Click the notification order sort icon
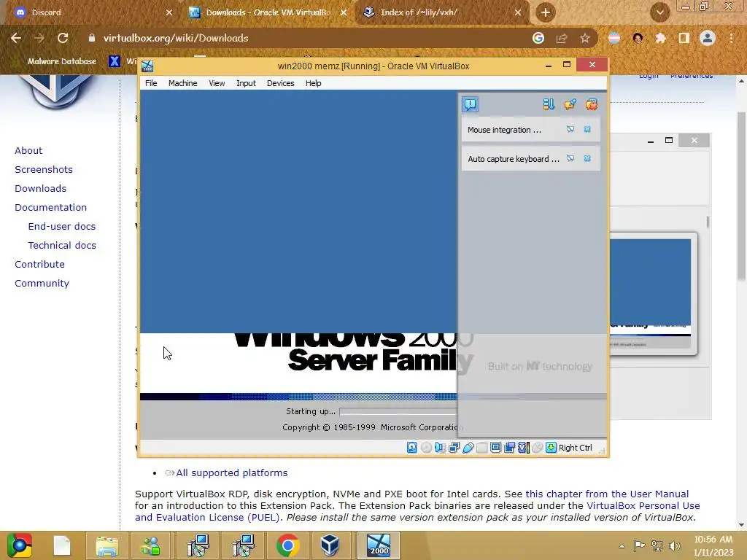747x560 pixels. 549,104
